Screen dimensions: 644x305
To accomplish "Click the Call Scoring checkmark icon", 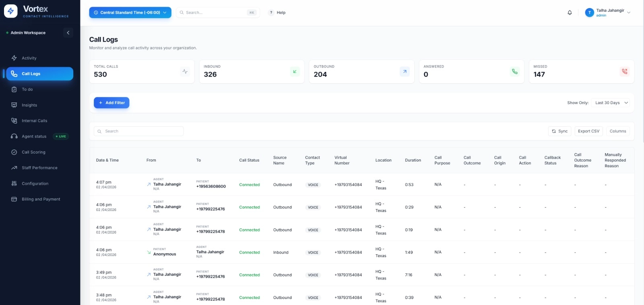I will tap(14, 152).
